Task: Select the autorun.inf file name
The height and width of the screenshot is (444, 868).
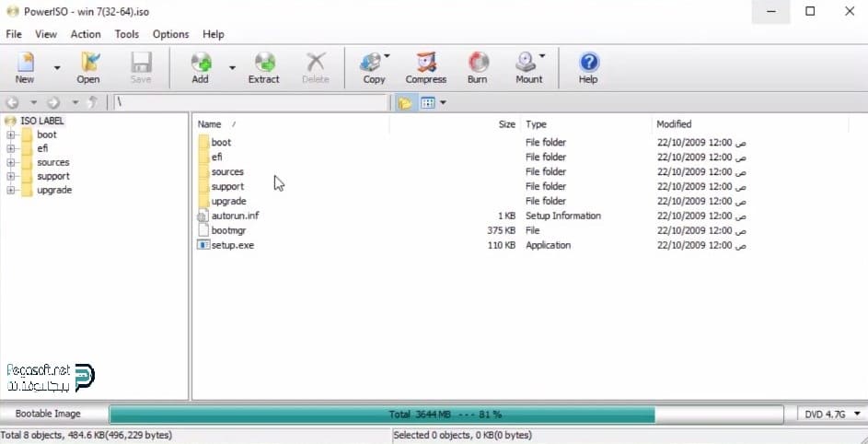Action: click(236, 216)
